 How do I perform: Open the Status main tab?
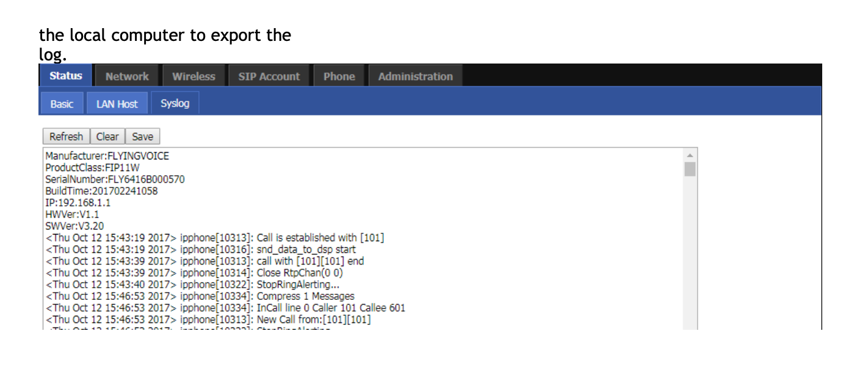[x=65, y=76]
